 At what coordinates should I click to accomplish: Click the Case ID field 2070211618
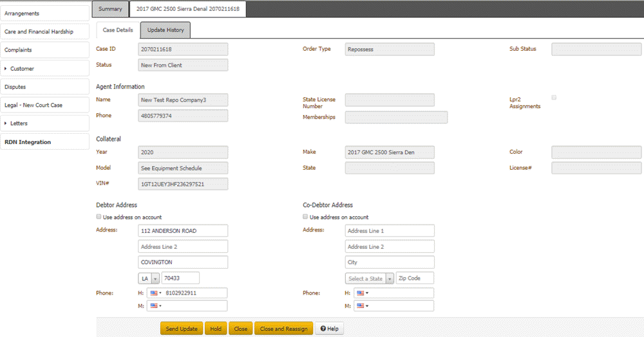pos(183,49)
